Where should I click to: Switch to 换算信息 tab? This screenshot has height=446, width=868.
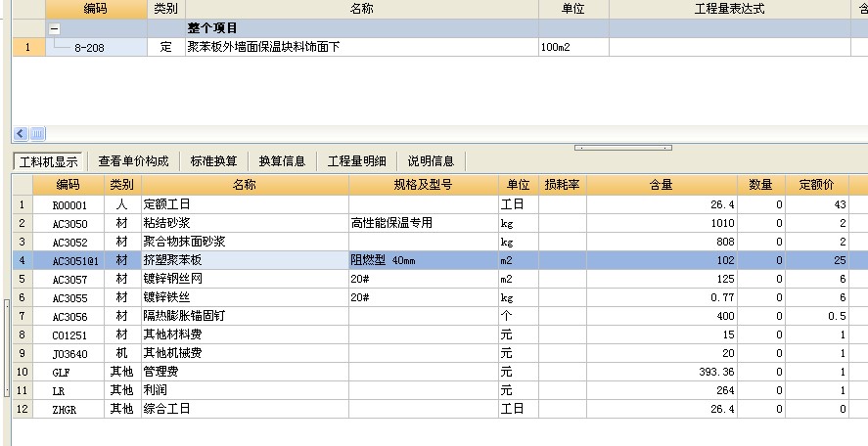pos(282,161)
